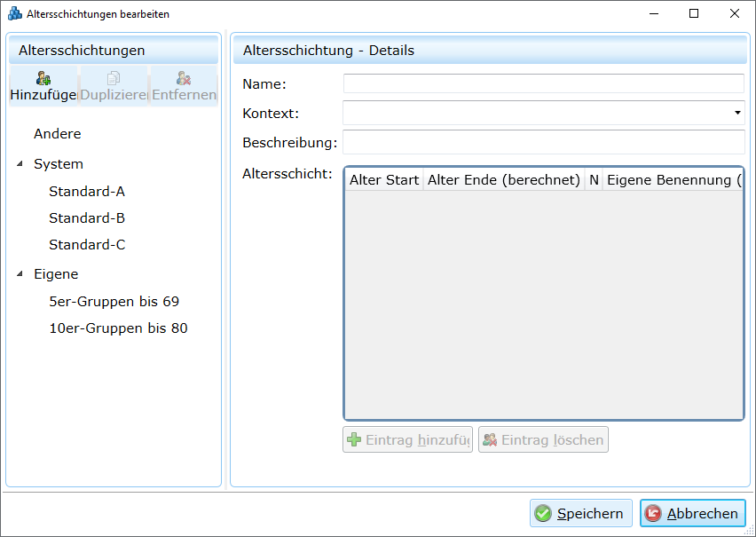This screenshot has width=756, height=537.
Task: Open the Kontext dropdown list
Action: point(736,113)
